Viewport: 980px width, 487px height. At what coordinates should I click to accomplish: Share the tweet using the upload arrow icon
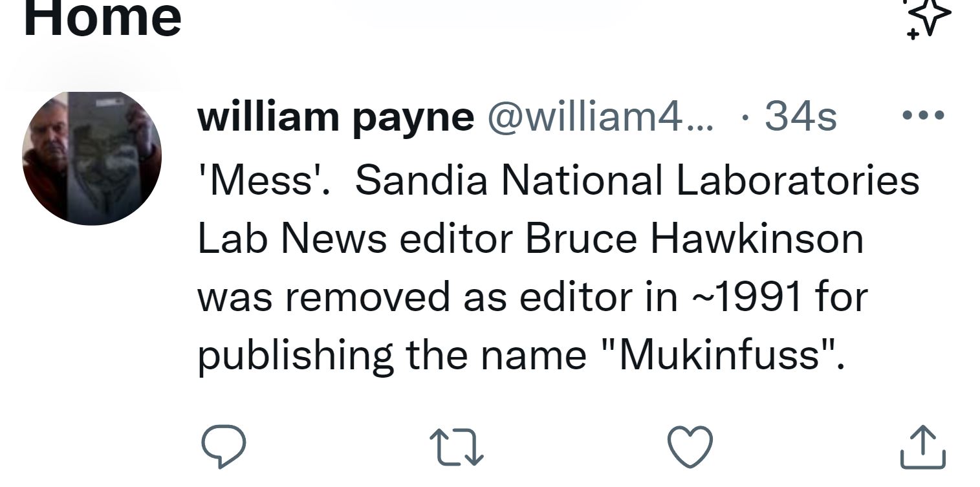coord(924,446)
